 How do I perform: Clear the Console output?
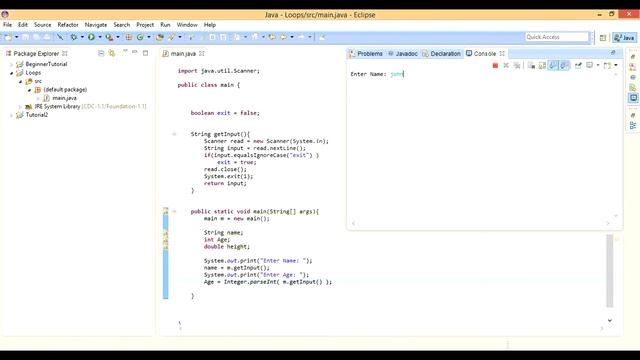click(531, 65)
